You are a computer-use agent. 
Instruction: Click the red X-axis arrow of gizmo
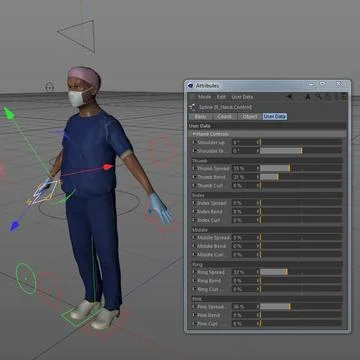coord(108,167)
